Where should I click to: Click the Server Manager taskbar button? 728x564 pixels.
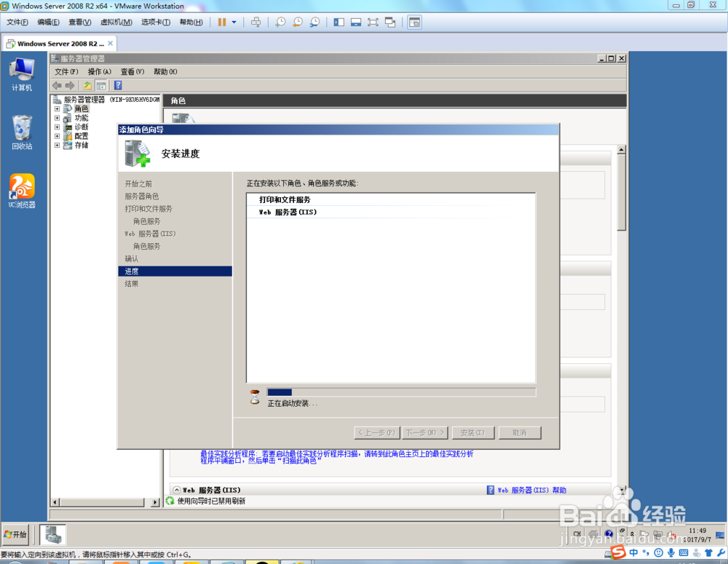[52, 535]
